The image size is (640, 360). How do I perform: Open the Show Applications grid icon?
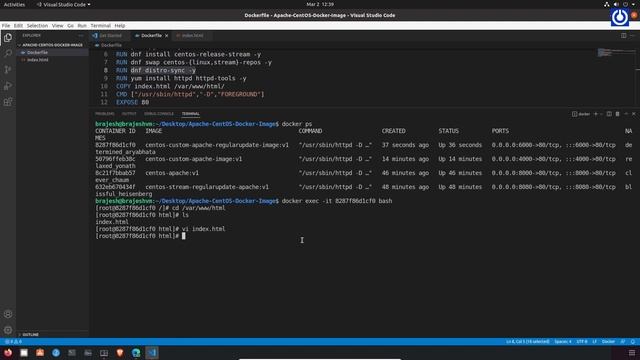[632, 353]
